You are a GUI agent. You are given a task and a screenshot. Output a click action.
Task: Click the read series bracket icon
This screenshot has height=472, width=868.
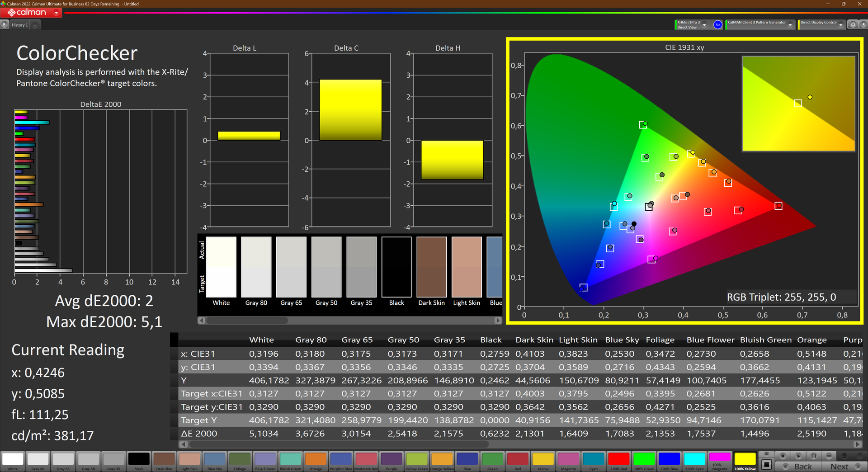(x=814, y=456)
